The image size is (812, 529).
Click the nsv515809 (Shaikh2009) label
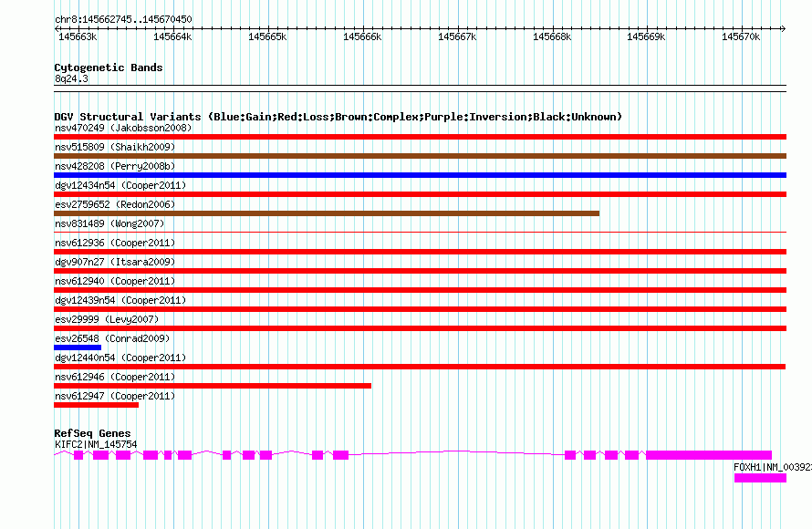pyautogui.click(x=115, y=147)
